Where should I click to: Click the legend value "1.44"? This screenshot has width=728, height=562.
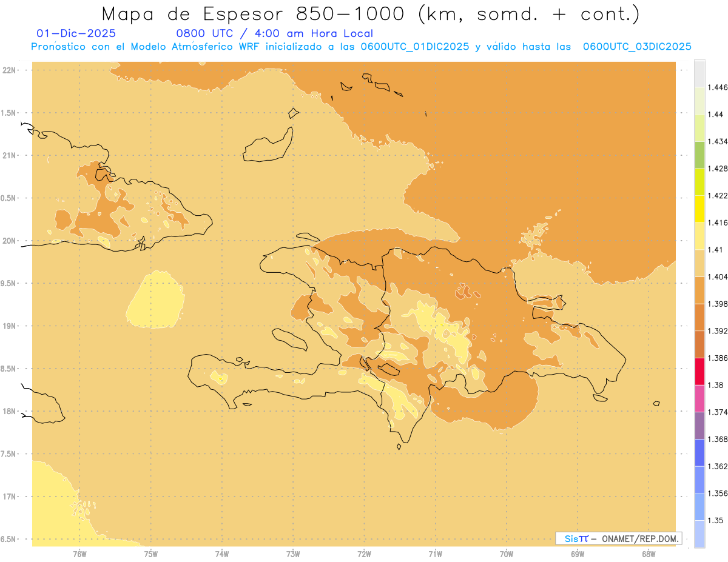click(716, 114)
